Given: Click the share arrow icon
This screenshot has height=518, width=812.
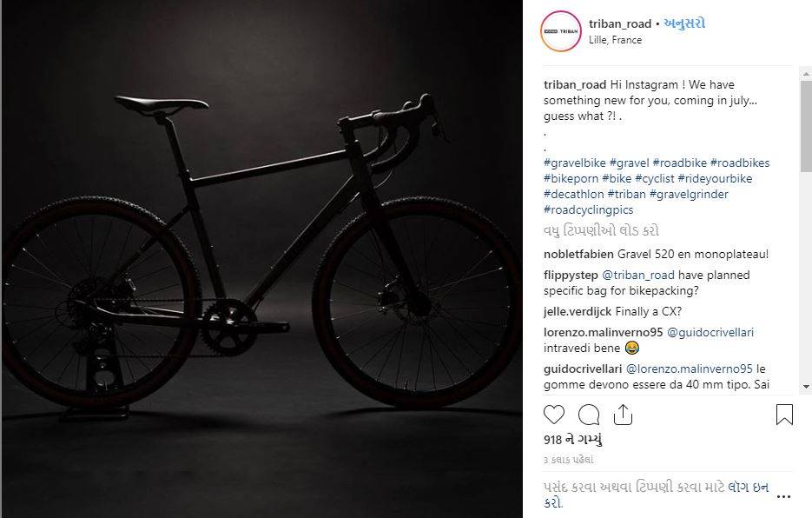Looking at the screenshot, I should coord(622,414).
